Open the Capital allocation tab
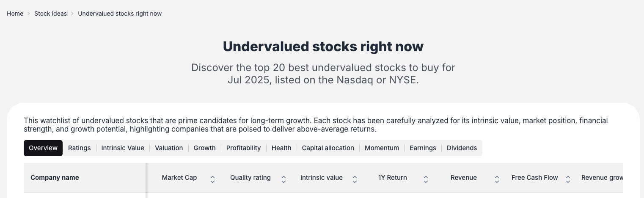The image size is (644, 198). coord(328,148)
